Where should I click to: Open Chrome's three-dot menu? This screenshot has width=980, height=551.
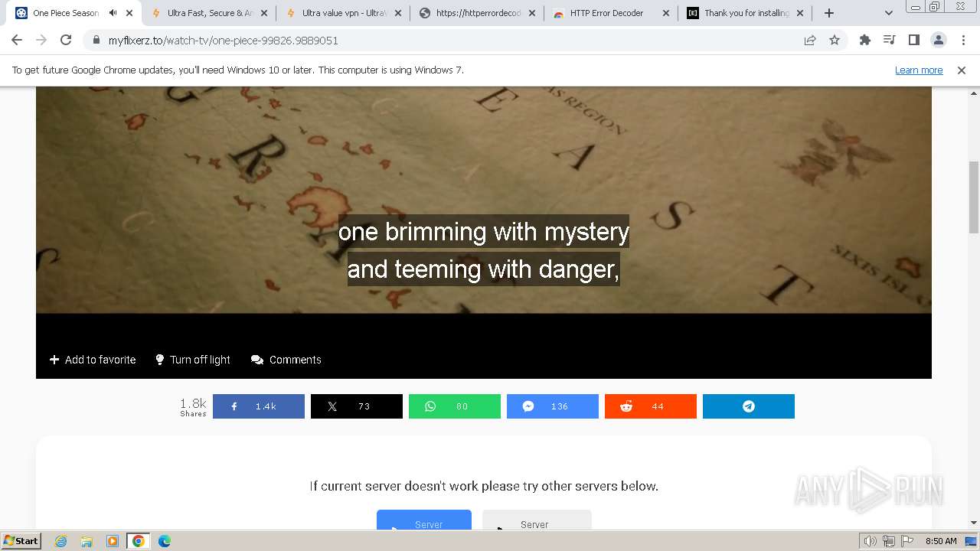coord(963,41)
